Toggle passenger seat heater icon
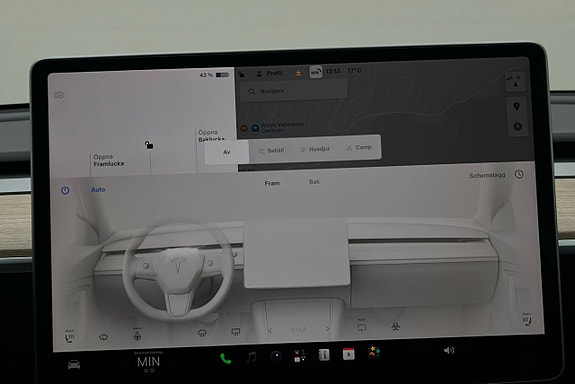 coord(527,319)
